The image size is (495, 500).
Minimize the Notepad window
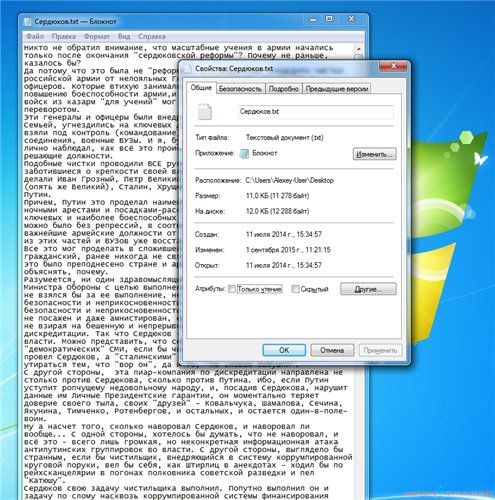[313, 20]
